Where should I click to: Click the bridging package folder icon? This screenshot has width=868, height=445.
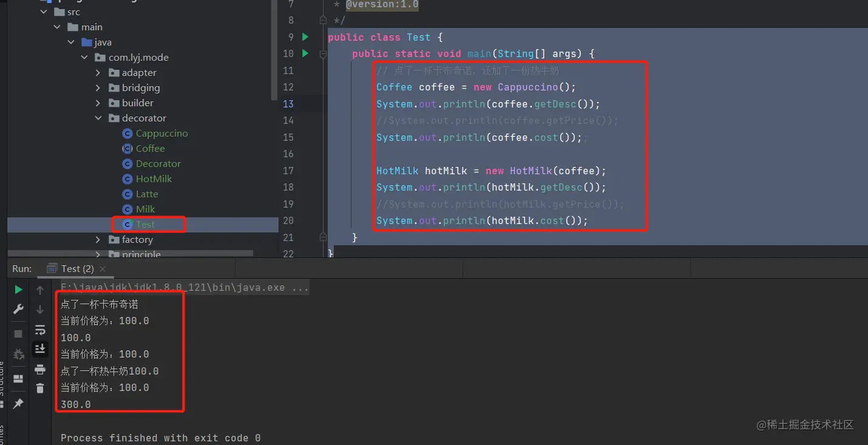coord(114,88)
